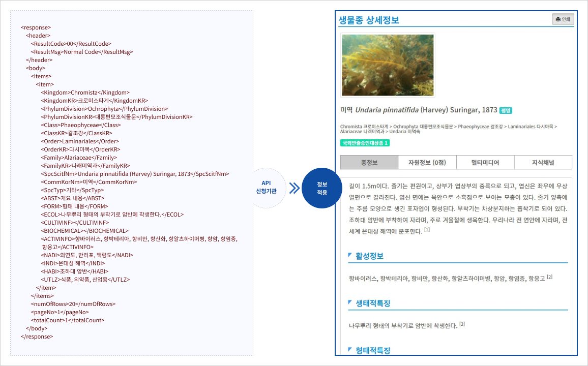
Task: Click the triangle icon beside 활성정보
Action: coord(350,255)
